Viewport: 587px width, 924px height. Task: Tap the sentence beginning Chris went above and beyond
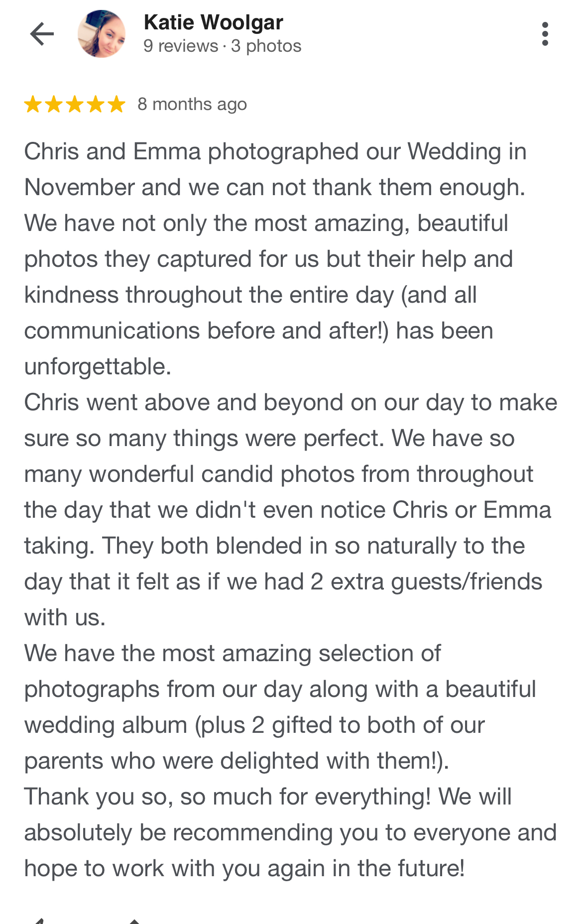pyautogui.click(x=291, y=421)
